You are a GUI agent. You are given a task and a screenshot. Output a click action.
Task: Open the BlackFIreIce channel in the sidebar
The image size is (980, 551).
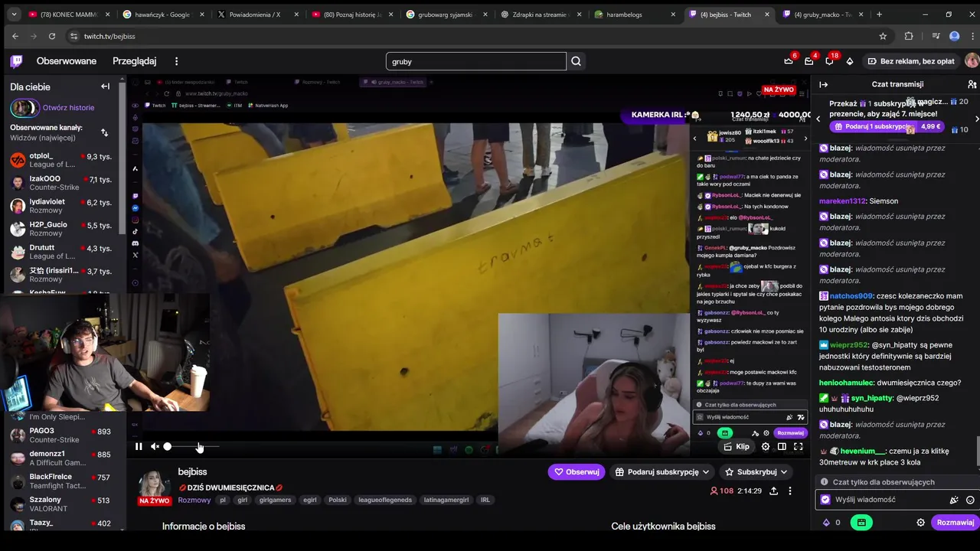[x=61, y=481]
